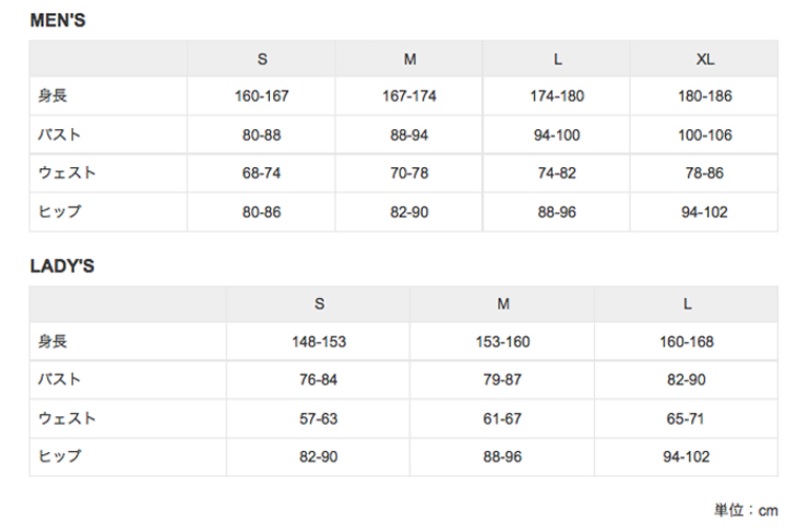Click the men's XL bust cell 100-106

click(705, 135)
